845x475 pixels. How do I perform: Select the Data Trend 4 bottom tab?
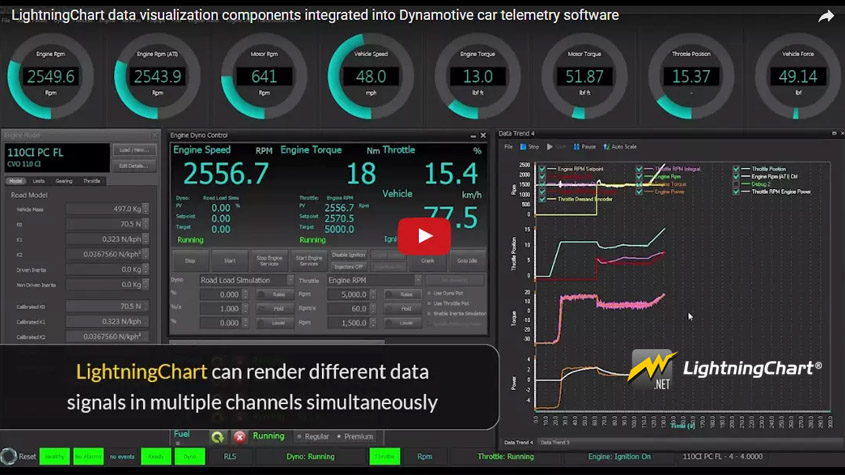click(518, 443)
